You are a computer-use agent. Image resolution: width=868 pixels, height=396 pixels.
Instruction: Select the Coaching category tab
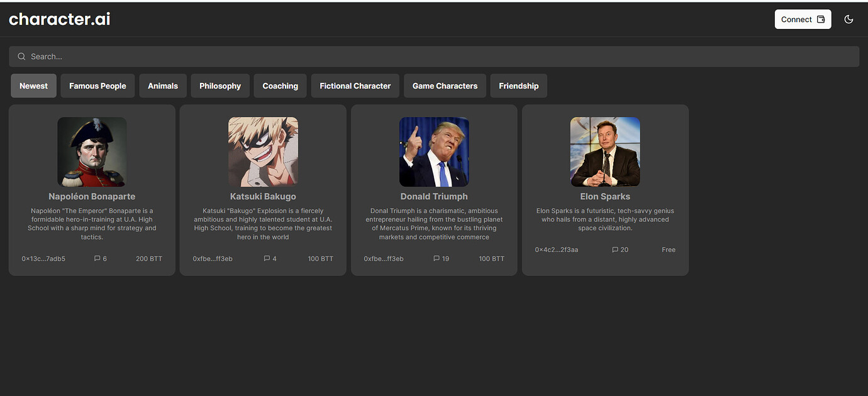click(281, 86)
